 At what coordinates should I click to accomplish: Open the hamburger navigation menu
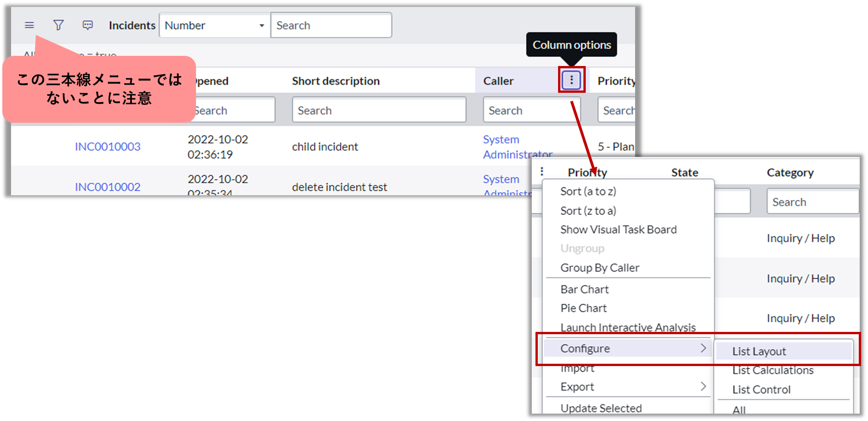[29, 25]
